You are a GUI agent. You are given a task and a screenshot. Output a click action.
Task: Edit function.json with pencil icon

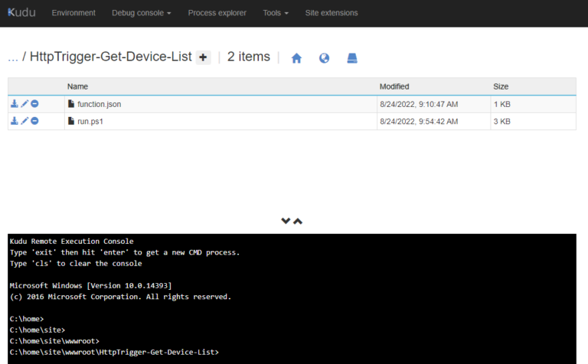24,104
